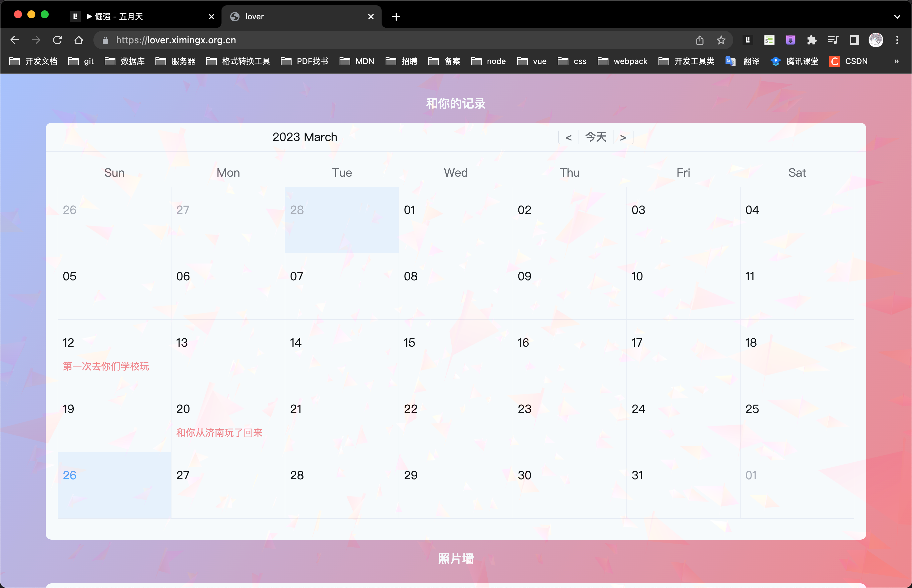Select the event 和你从济南玩了回来
This screenshot has height=588, width=912.
219,433
